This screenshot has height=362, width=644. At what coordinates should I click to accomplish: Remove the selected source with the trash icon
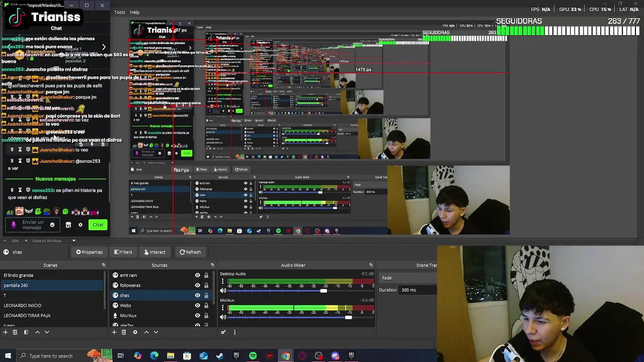(124, 332)
